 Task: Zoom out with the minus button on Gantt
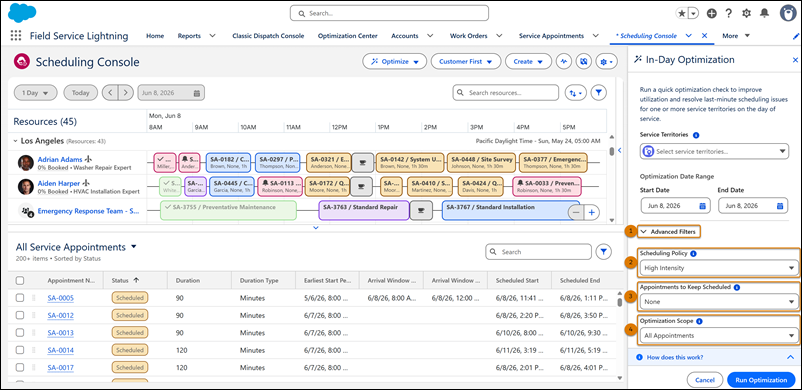(x=576, y=212)
